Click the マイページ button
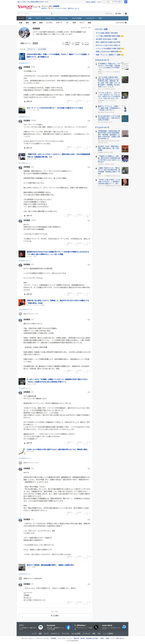This screenshot has width=145, height=644. click(109, 14)
